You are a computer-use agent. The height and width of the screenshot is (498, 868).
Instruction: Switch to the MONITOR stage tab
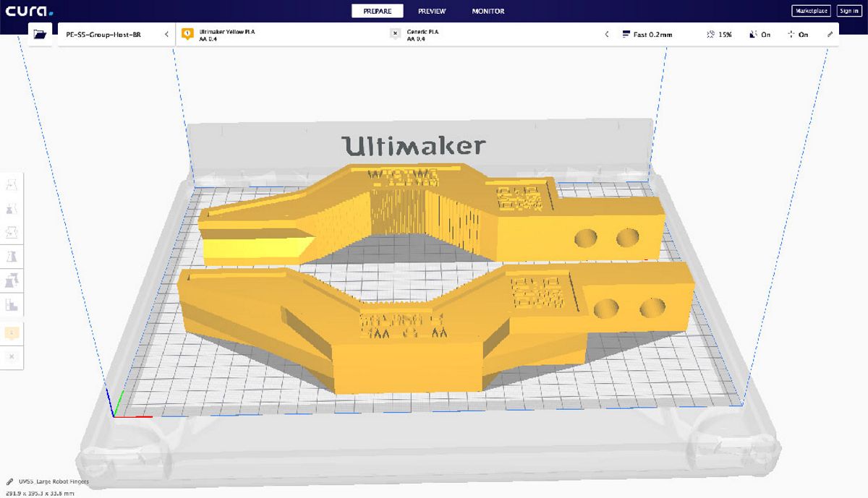click(x=488, y=11)
